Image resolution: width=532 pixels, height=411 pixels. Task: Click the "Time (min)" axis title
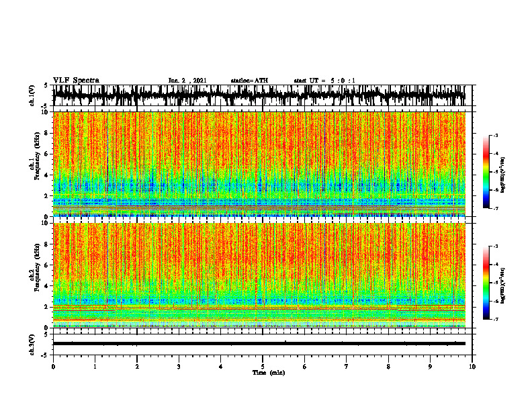click(x=269, y=373)
